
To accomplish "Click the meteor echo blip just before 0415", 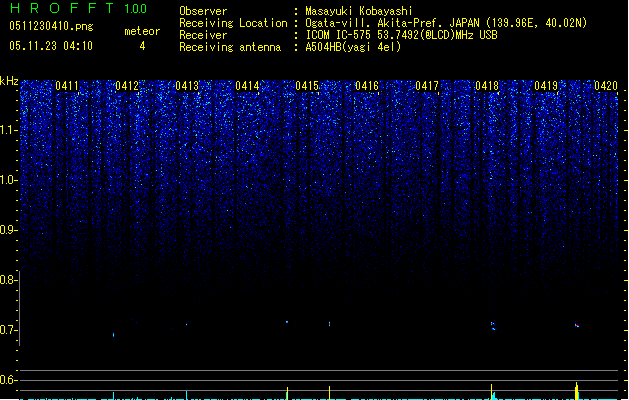I will click(287, 322).
